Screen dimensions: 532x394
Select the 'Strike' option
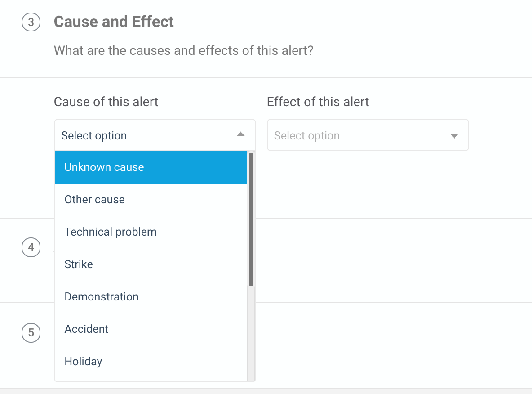[x=151, y=264]
